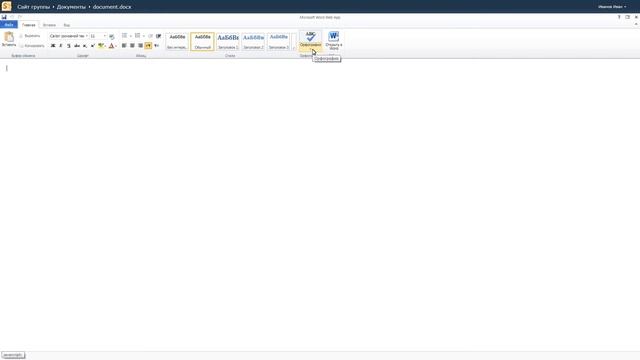Toggle right-to-left text direction
640x360 pixels.
[156, 46]
